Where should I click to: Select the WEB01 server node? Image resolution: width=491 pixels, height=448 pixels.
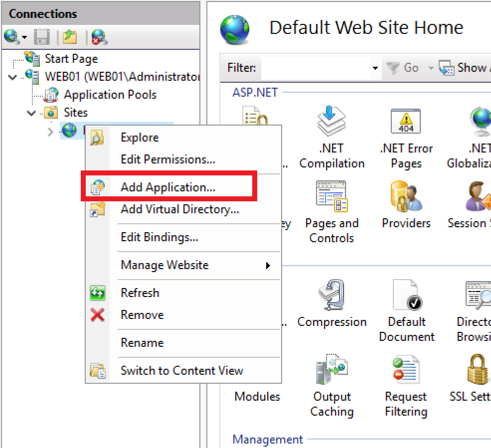[x=122, y=76]
